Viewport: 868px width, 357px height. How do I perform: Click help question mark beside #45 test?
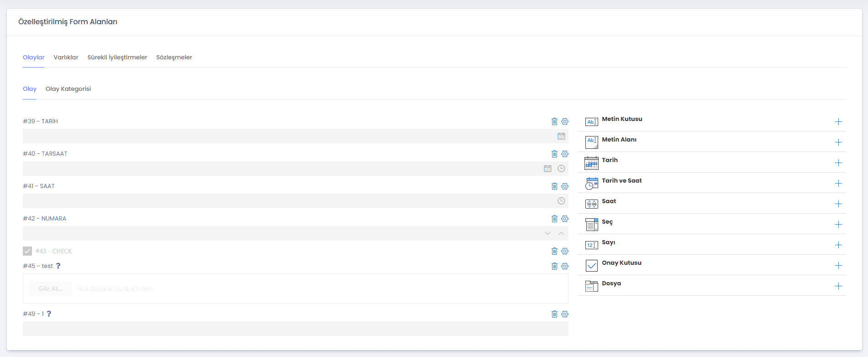58,266
